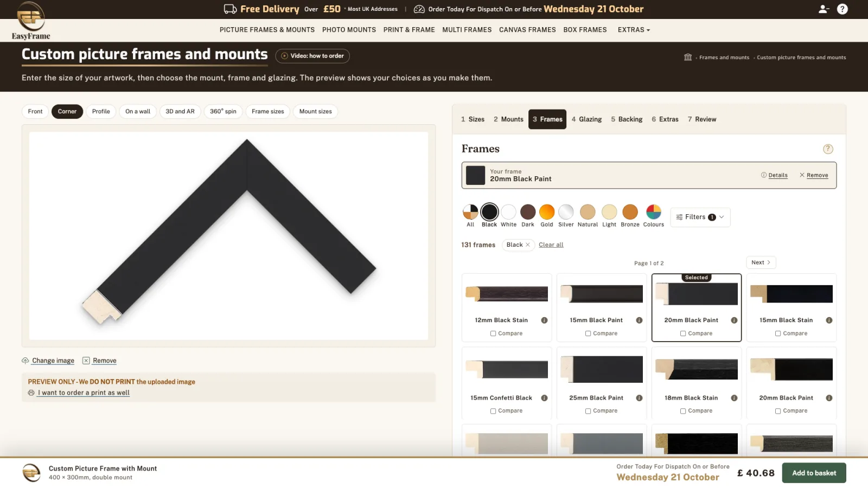Open the EXTRAS navigation dropdown
The height and width of the screenshot is (488, 868).
(x=634, y=30)
